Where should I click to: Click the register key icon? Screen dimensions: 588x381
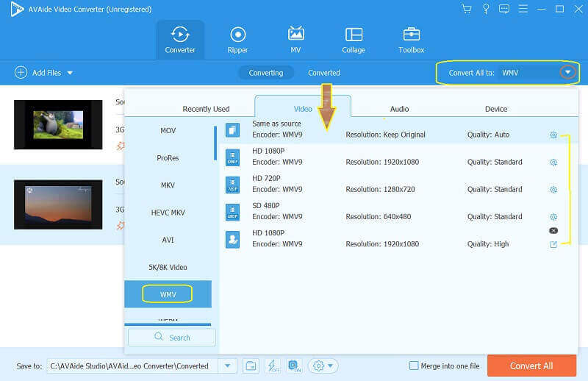tap(486, 9)
